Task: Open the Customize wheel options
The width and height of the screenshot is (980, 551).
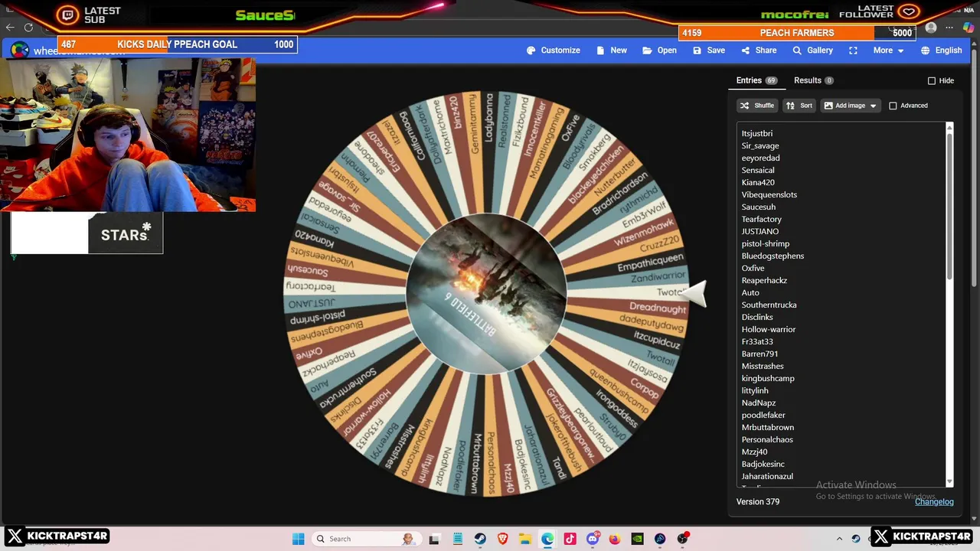Action: click(x=554, y=51)
